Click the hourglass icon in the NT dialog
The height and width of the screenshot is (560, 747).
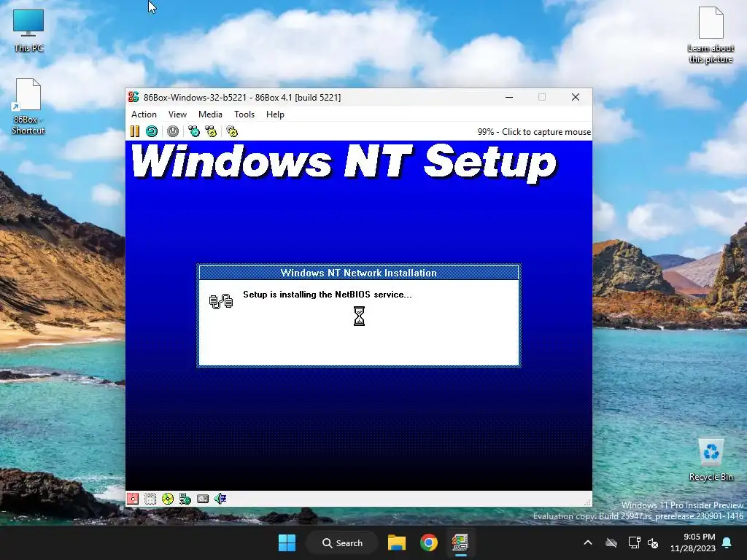[x=359, y=316]
